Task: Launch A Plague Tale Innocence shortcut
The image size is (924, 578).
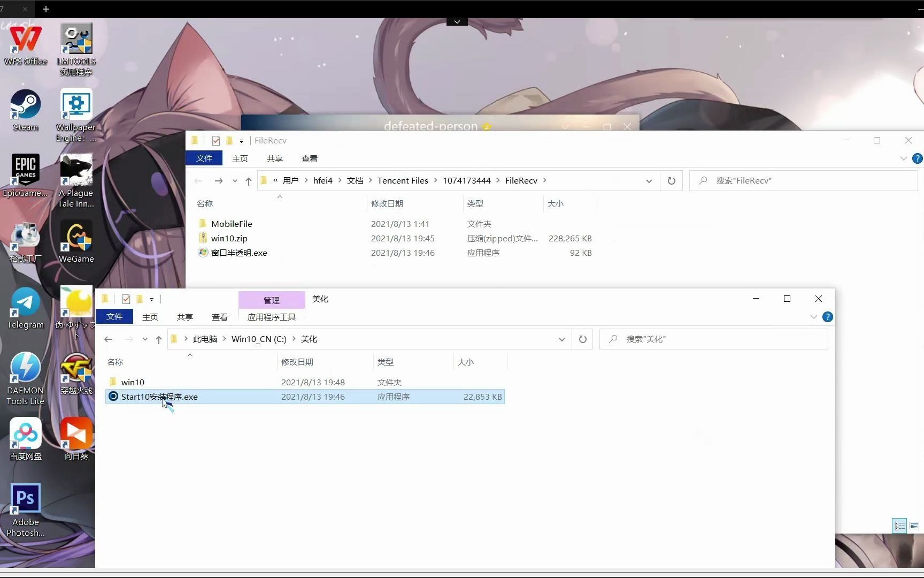Action: coord(76,181)
